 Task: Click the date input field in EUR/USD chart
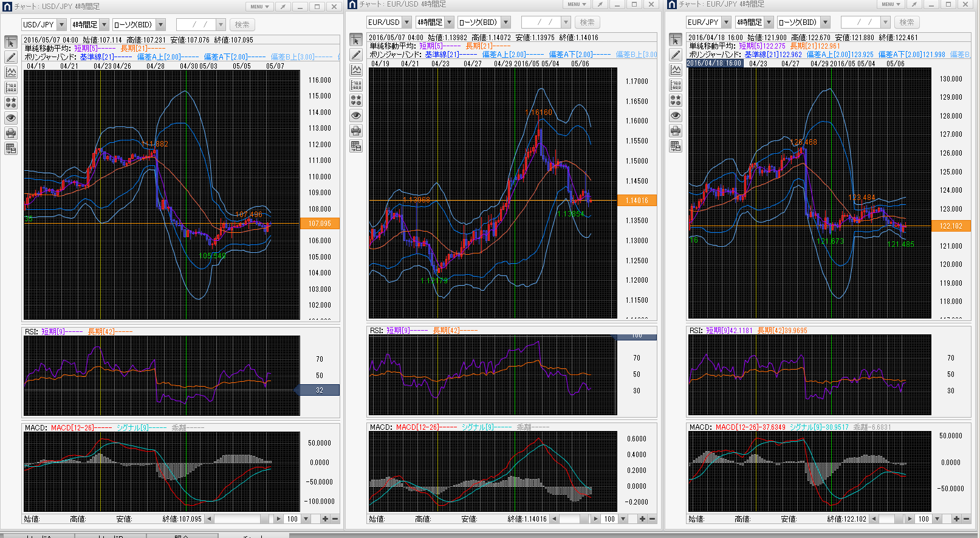coord(540,22)
